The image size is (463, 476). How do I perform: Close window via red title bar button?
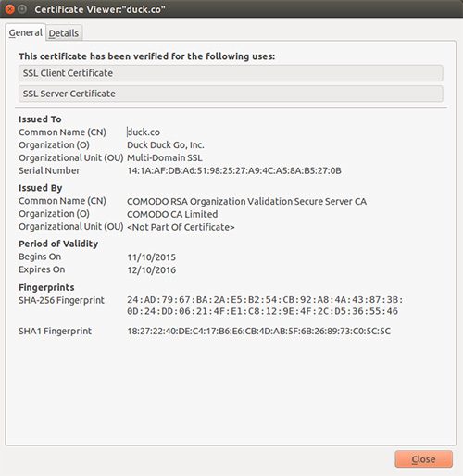(10, 9)
